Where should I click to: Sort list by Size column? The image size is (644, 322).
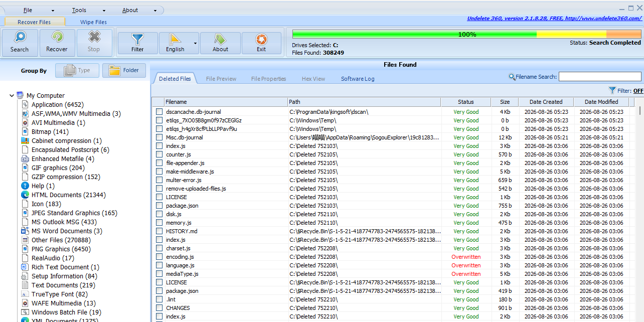coord(505,102)
